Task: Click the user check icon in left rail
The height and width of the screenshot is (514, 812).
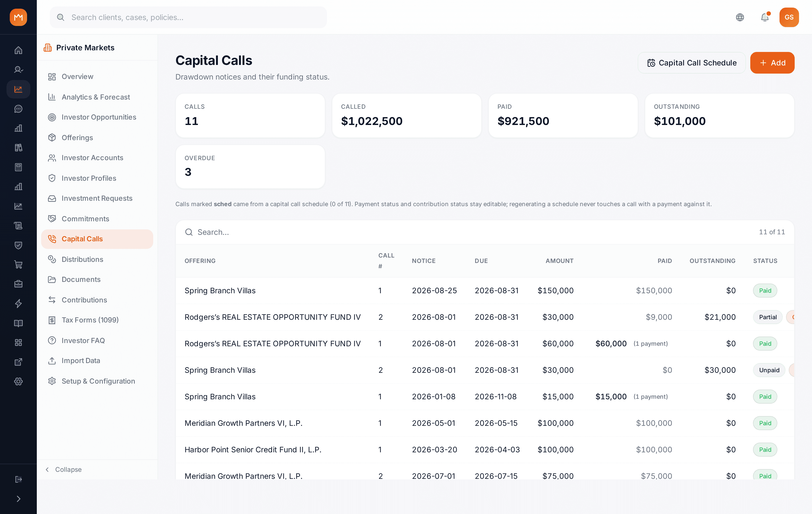Action: tap(18, 70)
